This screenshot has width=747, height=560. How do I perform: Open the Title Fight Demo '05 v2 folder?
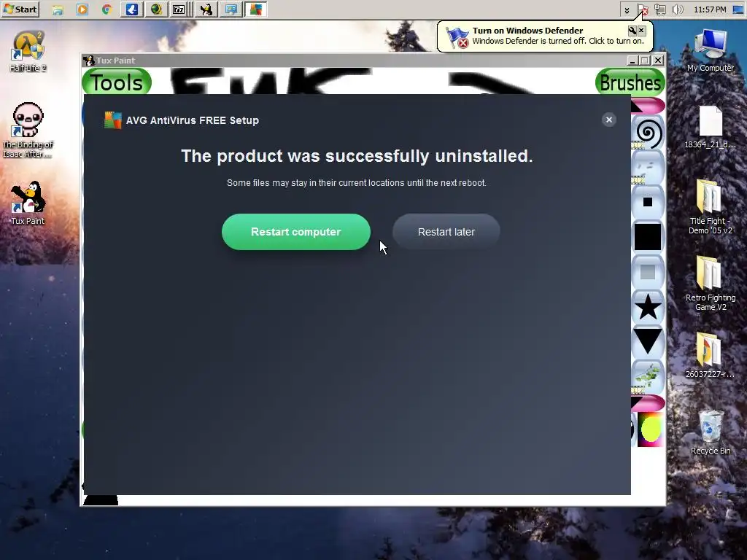tap(711, 206)
